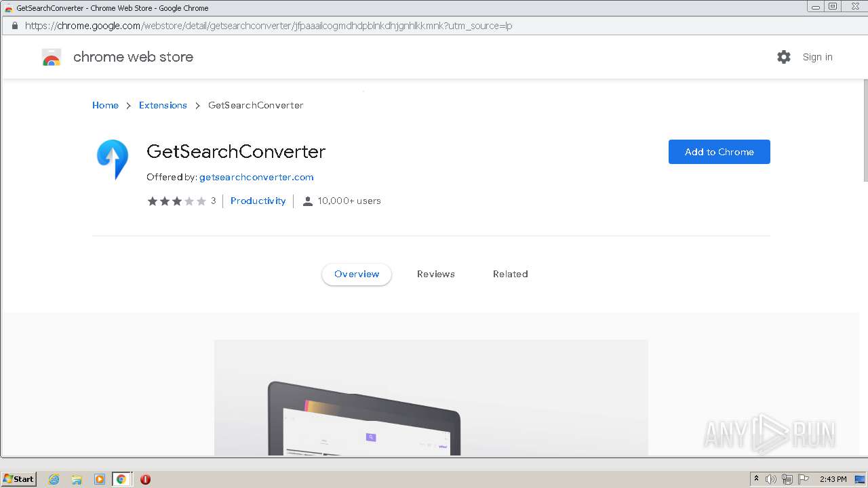Open File Explorer from taskbar
Image resolution: width=868 pixels, height=488 pixels.
point(77,479)
